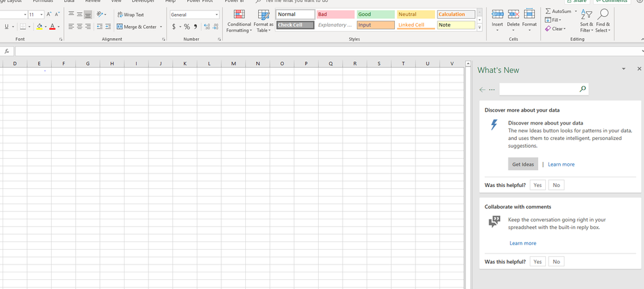
Task: Increase decimal places
Action: (x=206, y=26)
